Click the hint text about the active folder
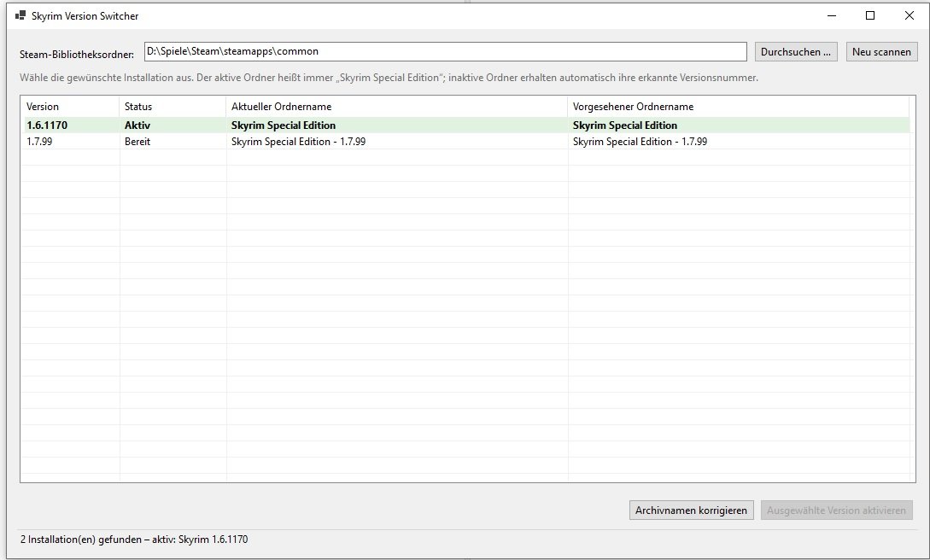 389,78
